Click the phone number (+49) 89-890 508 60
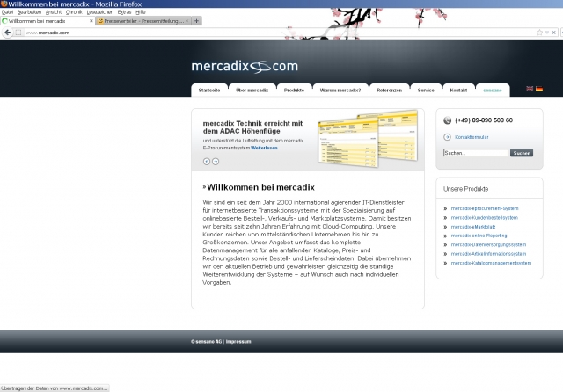The height and width of the screenshot is (392, 563). (484, 120)
